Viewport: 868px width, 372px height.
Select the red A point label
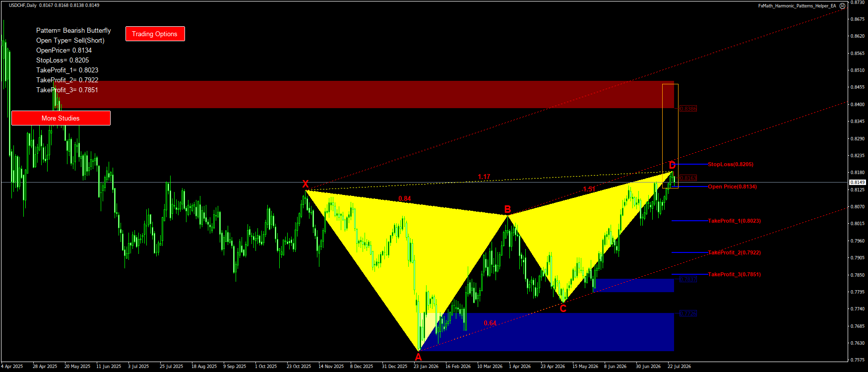click(418, 357)
